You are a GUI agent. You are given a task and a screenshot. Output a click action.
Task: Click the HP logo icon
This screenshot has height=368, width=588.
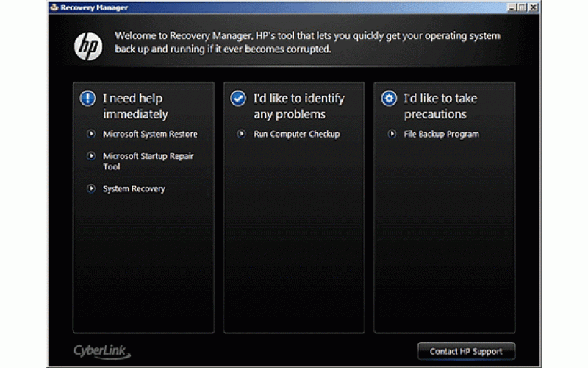[87, 46]
